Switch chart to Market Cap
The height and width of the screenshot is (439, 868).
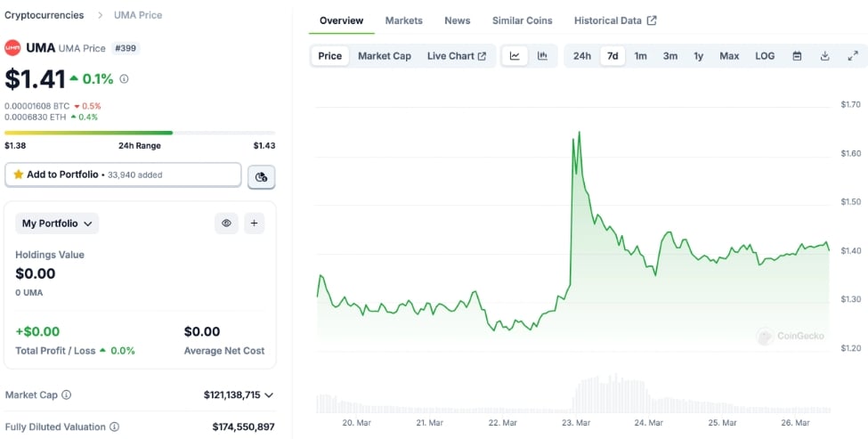(385, 56)
